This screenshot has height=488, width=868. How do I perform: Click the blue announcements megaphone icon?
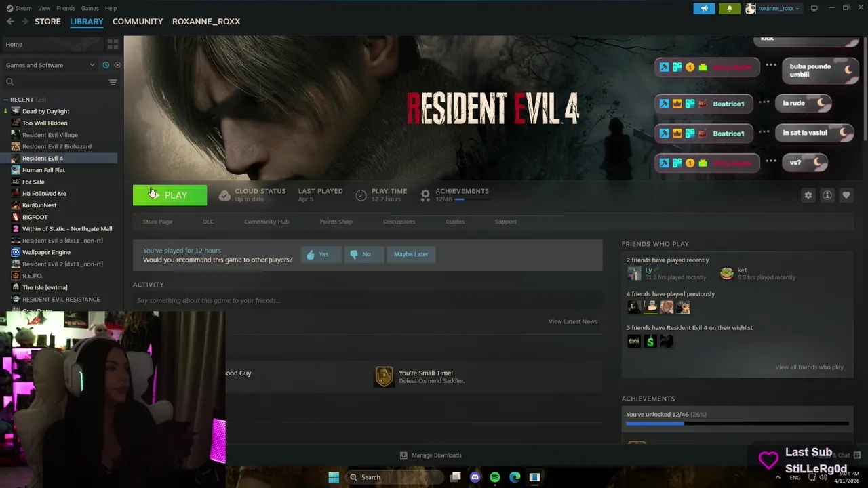[x=704, y=8]
